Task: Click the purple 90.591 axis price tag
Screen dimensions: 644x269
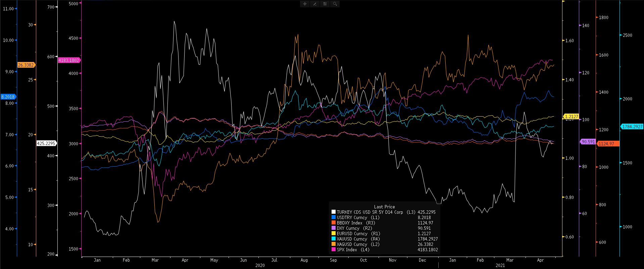Action: [x=588, y=142]
